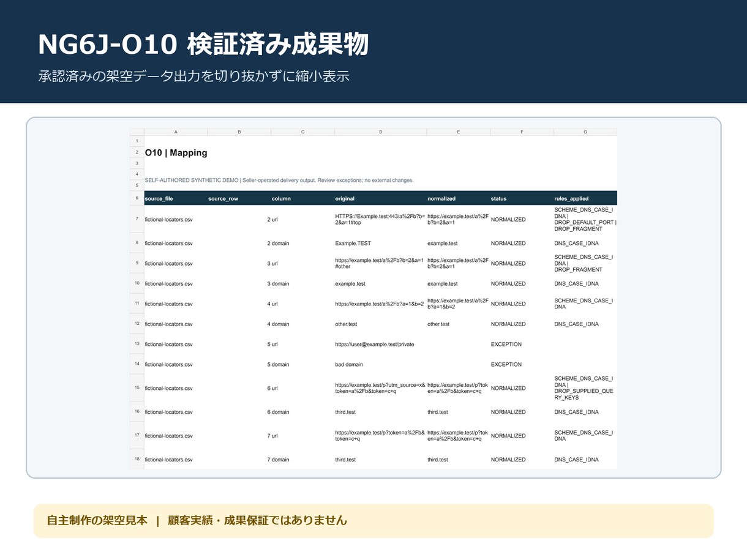Viewport: 747px width, 560px height.
Task: Click the "normalized" header cell
Action: (x=458, y=198)
